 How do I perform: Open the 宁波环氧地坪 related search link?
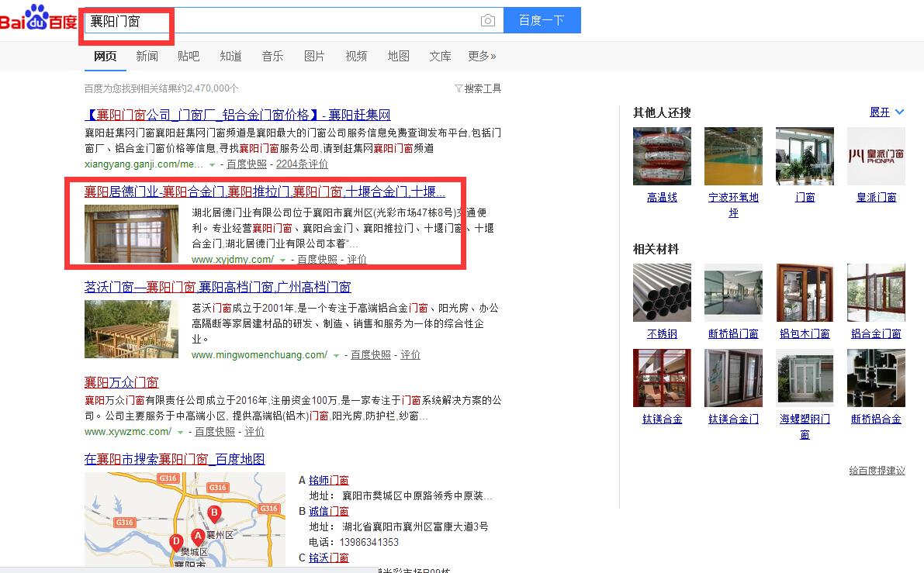point(734,205)
